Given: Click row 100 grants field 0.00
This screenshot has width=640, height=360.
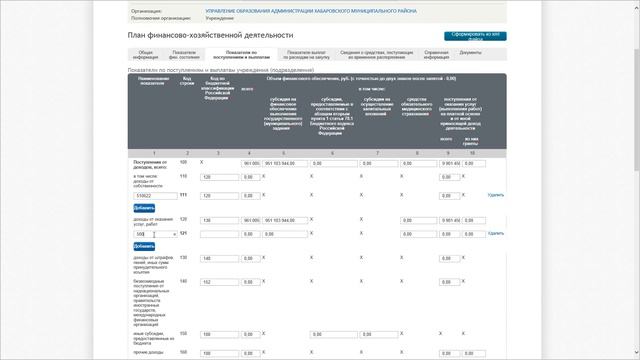Looking at the screenshot, I should pyautogui.click(x=474, y=164).
